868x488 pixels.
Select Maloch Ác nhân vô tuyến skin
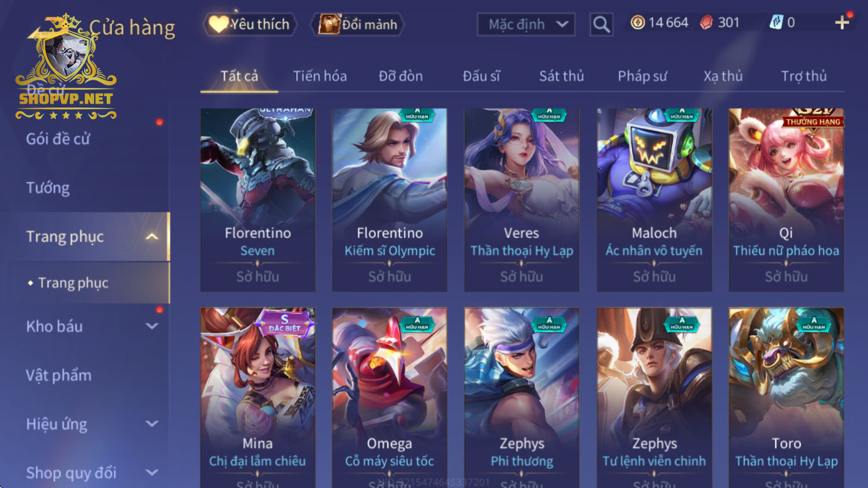tap(654, 200)
